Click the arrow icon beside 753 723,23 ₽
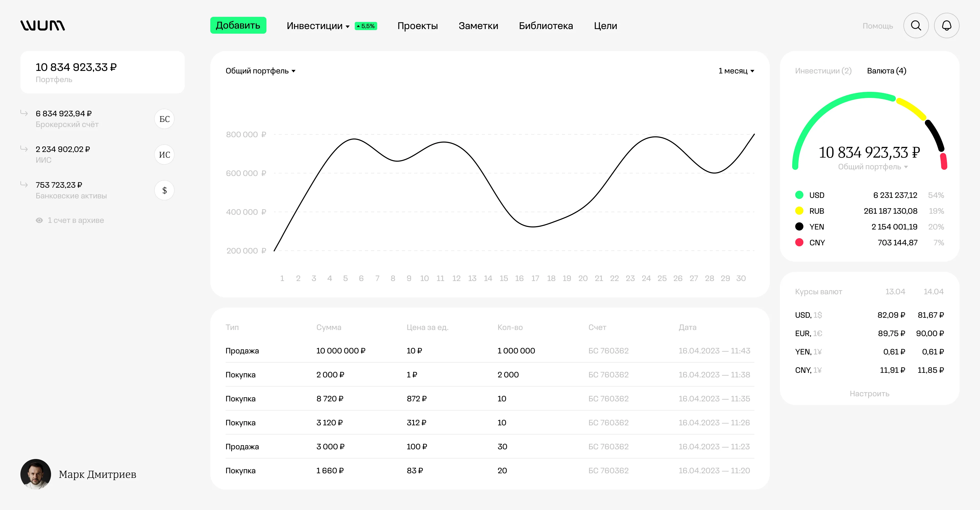Viewport: 980px width, 510px height. (24, 184)
